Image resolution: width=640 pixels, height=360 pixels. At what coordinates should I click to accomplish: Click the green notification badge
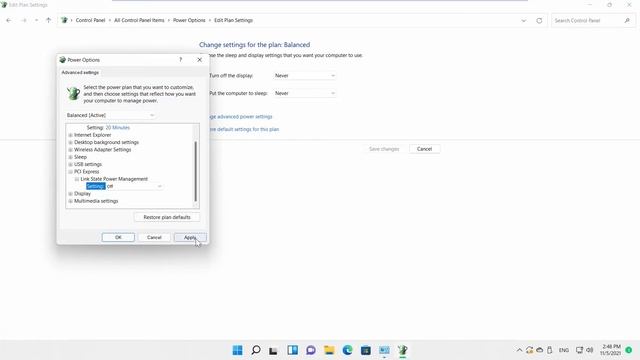(x=629, y=350)
